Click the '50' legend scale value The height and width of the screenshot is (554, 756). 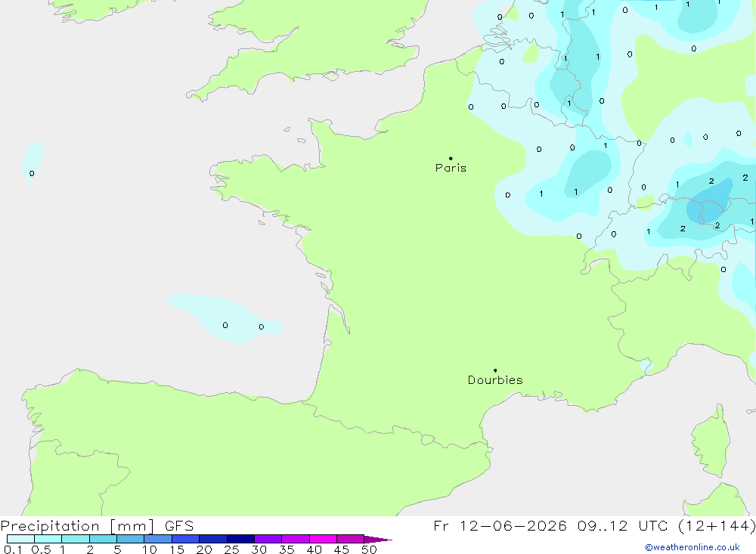pos(369,549)
